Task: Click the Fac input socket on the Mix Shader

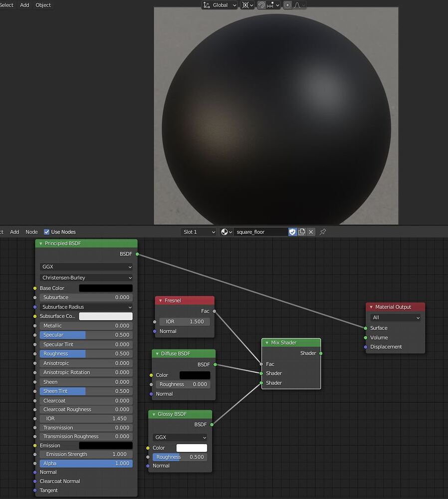Action: [261, 364]
